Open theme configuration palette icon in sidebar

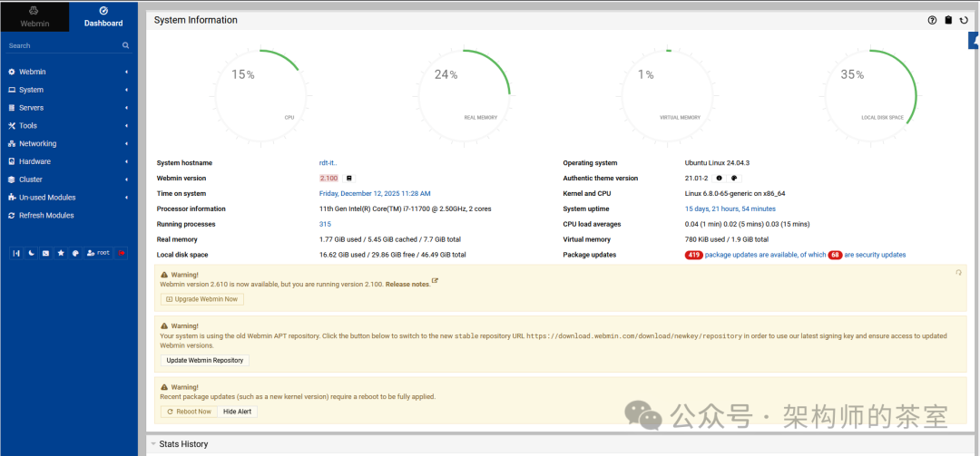point(75,253)
